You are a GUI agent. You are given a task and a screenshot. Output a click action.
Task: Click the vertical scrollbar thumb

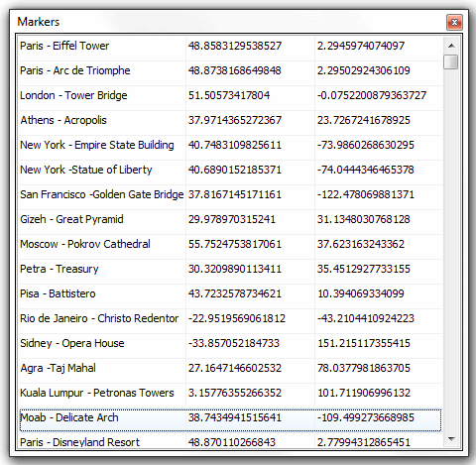451,61
